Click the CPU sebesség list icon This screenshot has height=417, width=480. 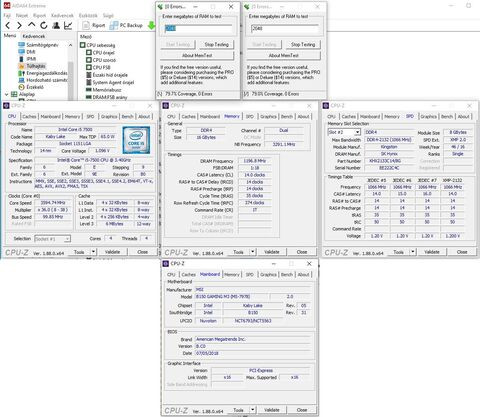83,45
